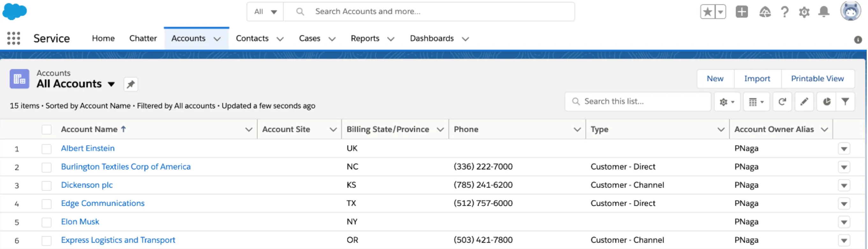Image resolution: width=868 pixels, height=249 pixels.
Task: Open row actions for Burlington Textiles
Action: pos(844,167)
